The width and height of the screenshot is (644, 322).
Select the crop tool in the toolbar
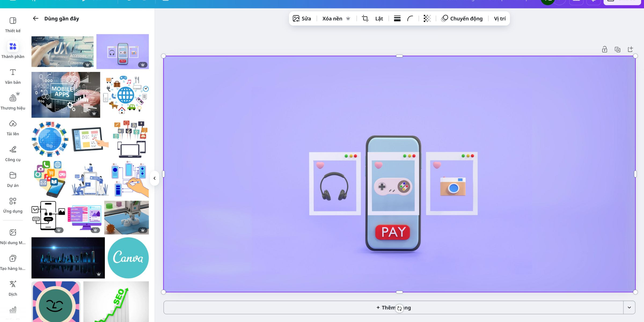click(365, 18)
